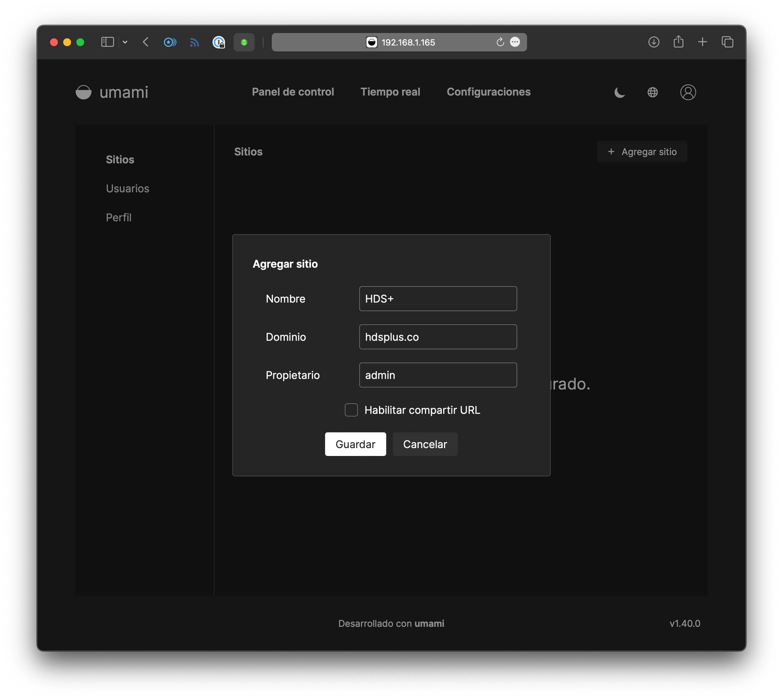The height and width of the screenshot is (700, 783).
Task: Open language selector globe icon
Action: (x=652, y=92)
